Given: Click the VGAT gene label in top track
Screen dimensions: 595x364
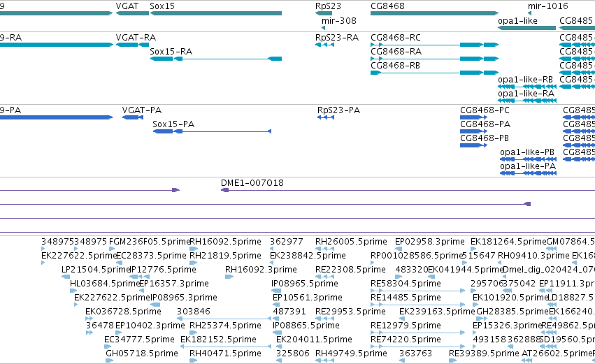Looking at the screenshot, I should (x=127, y=6).
